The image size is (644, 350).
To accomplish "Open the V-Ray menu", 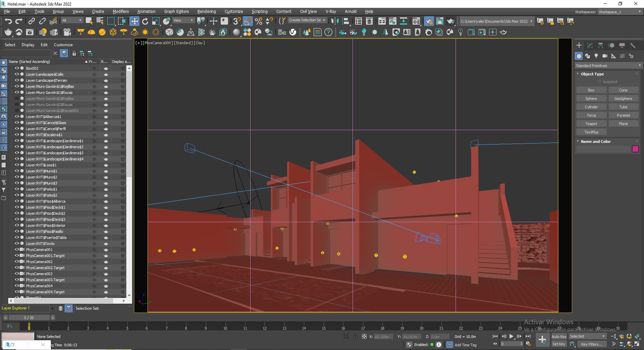I will [331, 11].
